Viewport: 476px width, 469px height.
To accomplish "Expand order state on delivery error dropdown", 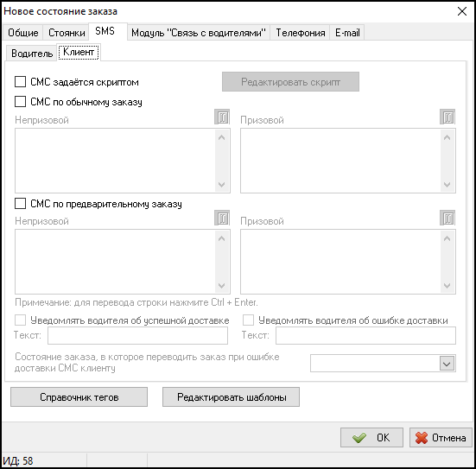I will [447, 364].
